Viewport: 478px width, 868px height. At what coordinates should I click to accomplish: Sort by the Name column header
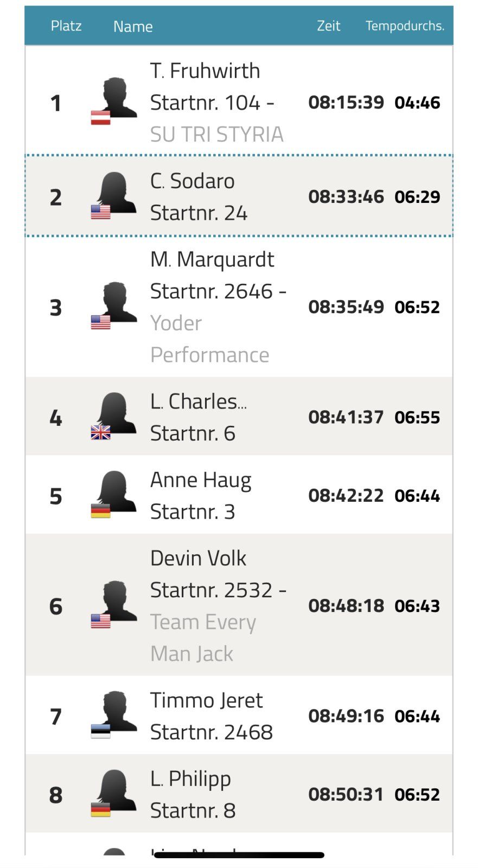(x=133, y=27)
